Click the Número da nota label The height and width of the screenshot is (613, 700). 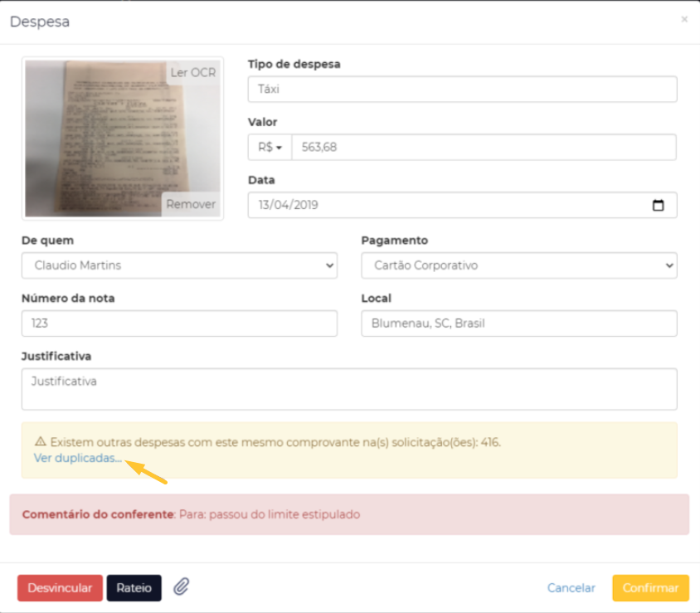[x=68, y=299]
